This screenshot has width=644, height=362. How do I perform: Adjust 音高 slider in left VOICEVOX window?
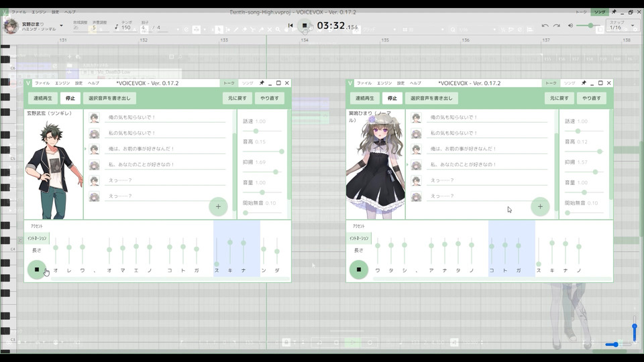(x=262, y=152)
